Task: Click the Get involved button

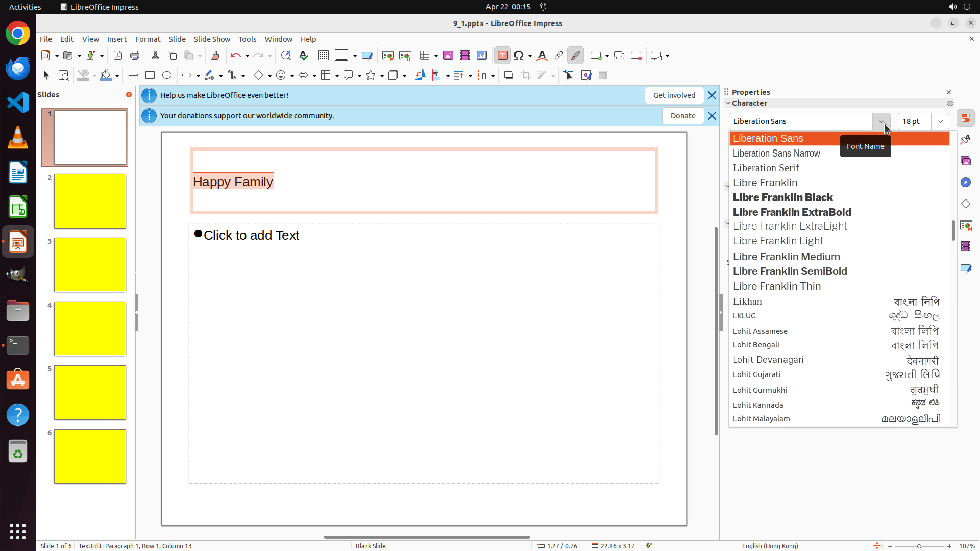Action: coord(674,95)
